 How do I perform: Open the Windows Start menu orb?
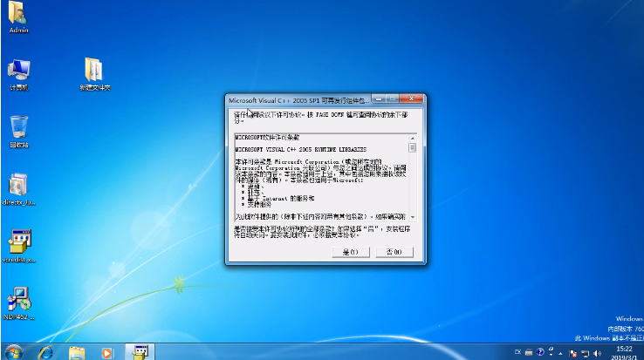[x=15, y=351]
